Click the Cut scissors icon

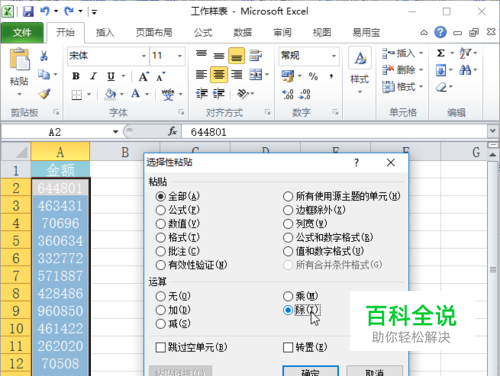pos(44,56)
